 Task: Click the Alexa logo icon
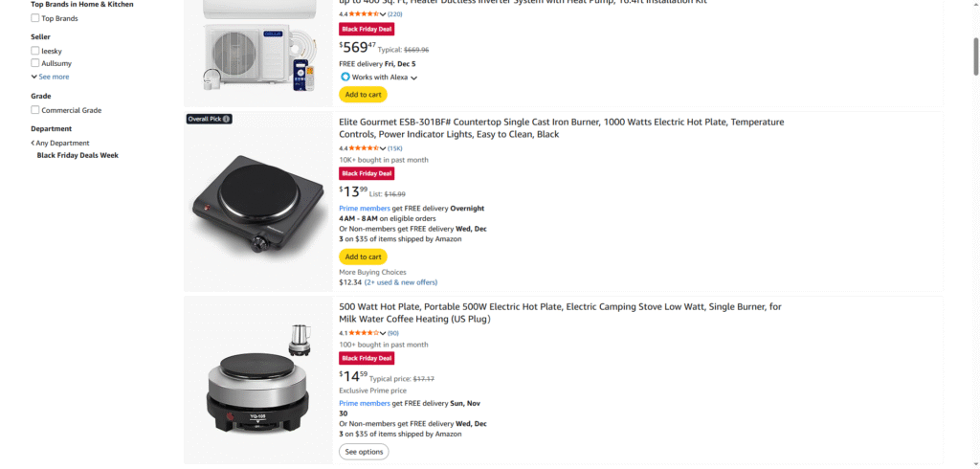(345, 77)
